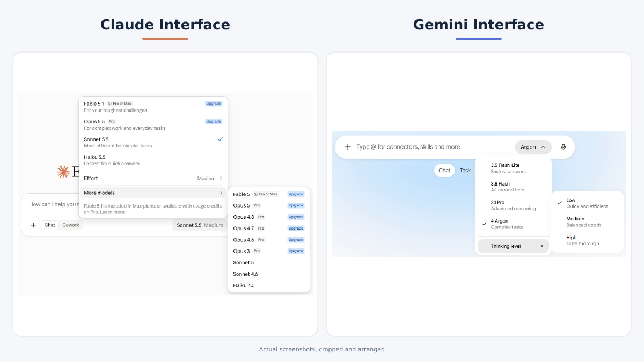Click the plus attach icon in Claude input

point(33,225)
